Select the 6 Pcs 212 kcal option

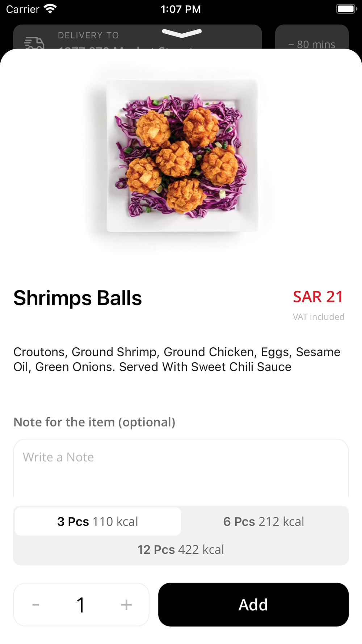point(264,522)
